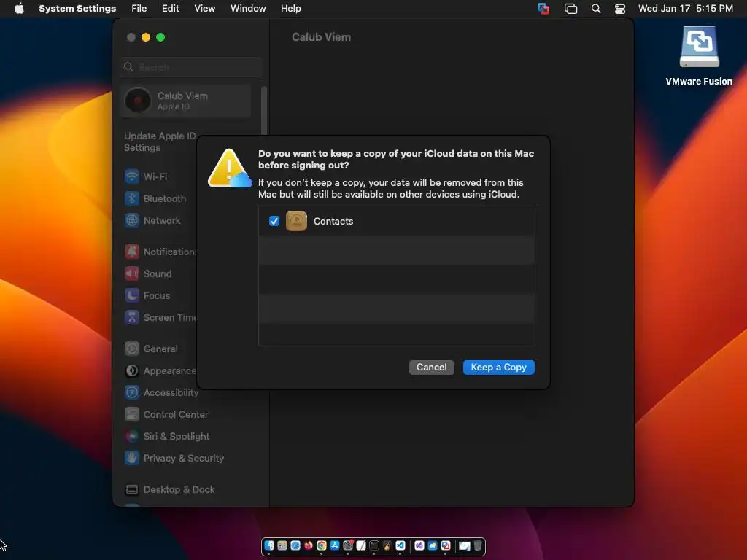Select Privacy & Security hand icon

(132, 458)
